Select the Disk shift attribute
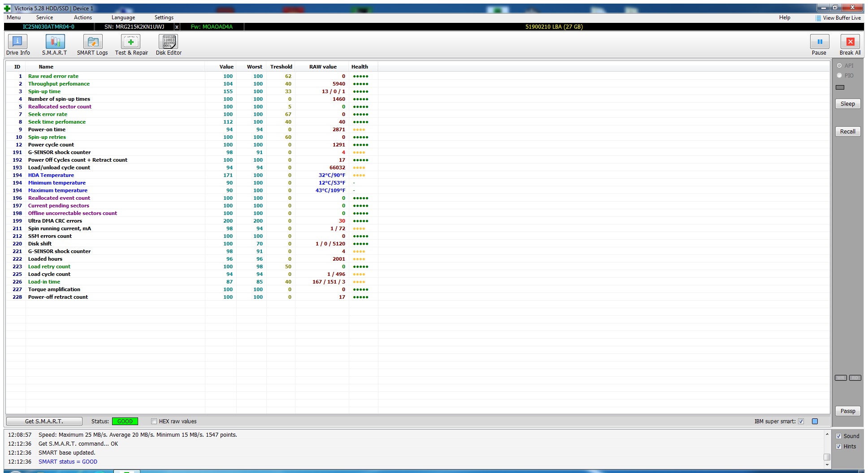 click(192, 244)
